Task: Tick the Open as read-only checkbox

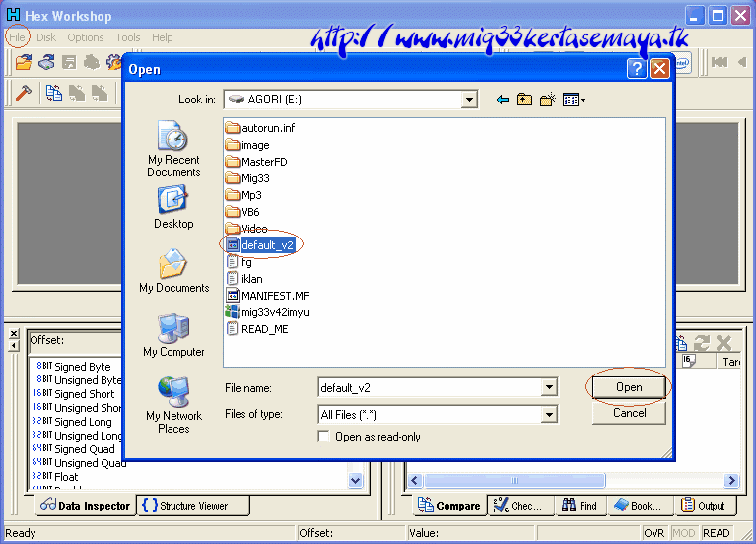Action: 324,437
